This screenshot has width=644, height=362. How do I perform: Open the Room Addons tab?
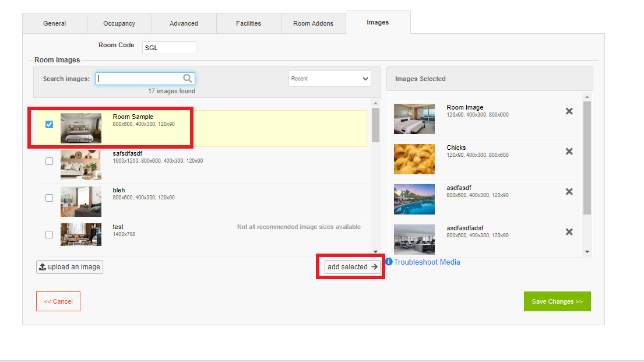coord(314,23)
